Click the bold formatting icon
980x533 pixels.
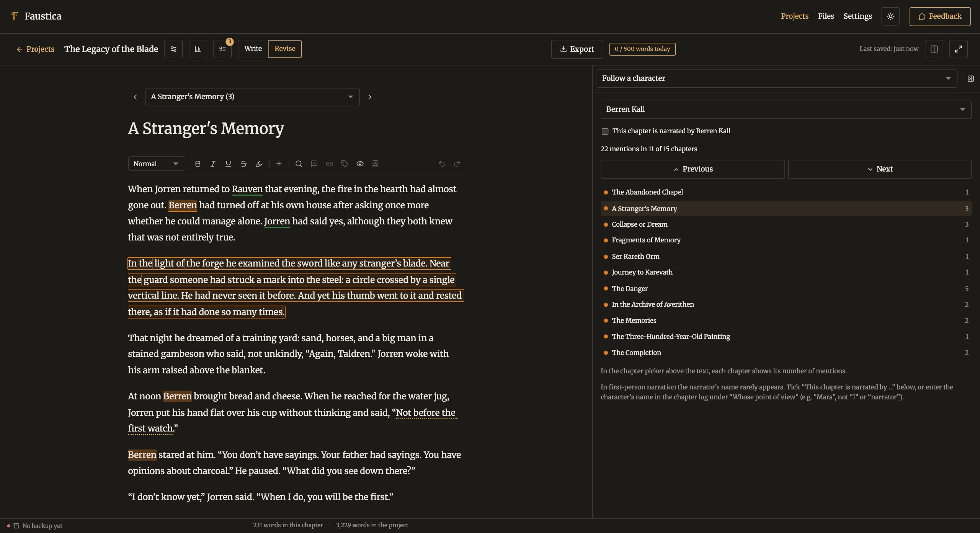point(198,164)
